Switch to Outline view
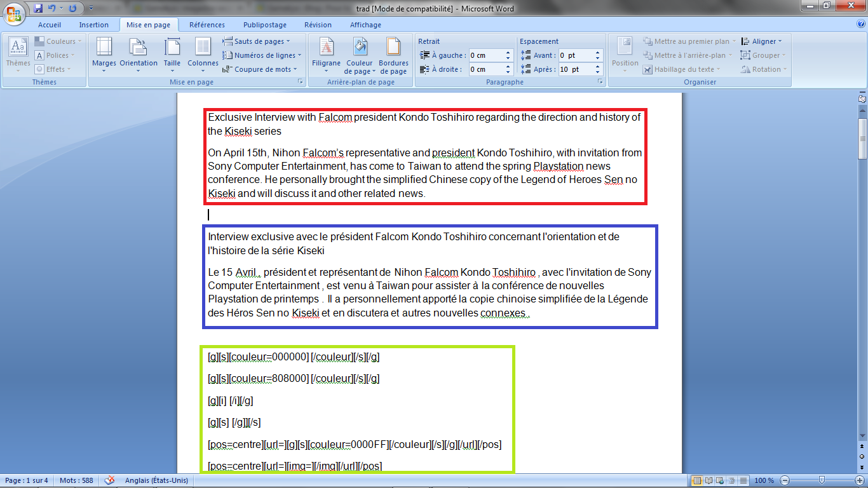The height and width of the screenshot is (488, 868). point(731,480)
